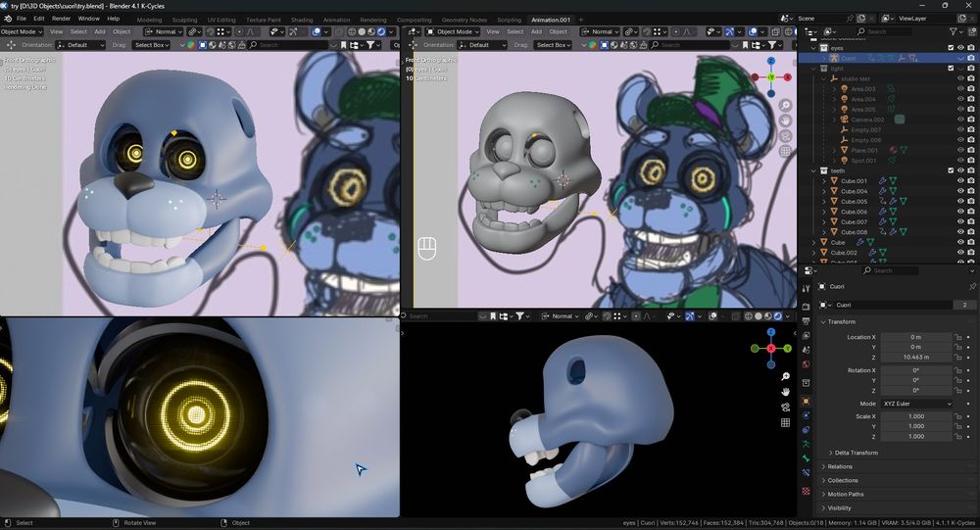Open the Output properties tab

pos(807,320)
